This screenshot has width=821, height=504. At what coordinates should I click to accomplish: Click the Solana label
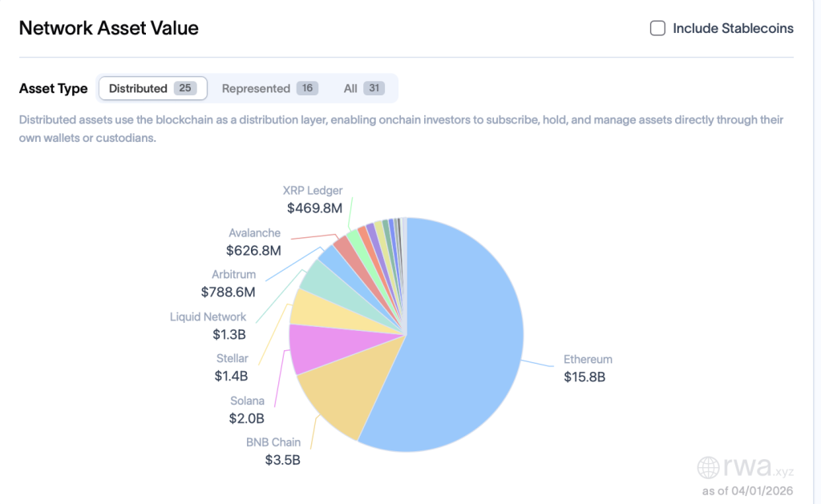247,401
